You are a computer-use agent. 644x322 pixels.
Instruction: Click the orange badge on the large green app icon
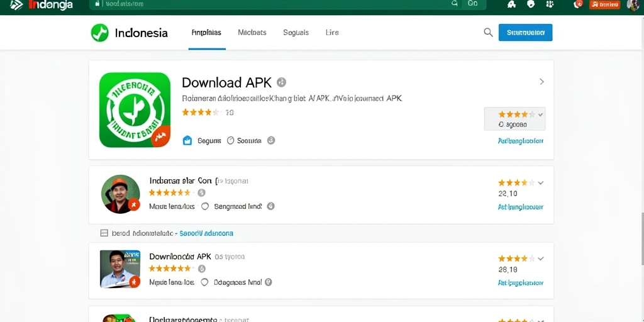[x=161, y=136]
